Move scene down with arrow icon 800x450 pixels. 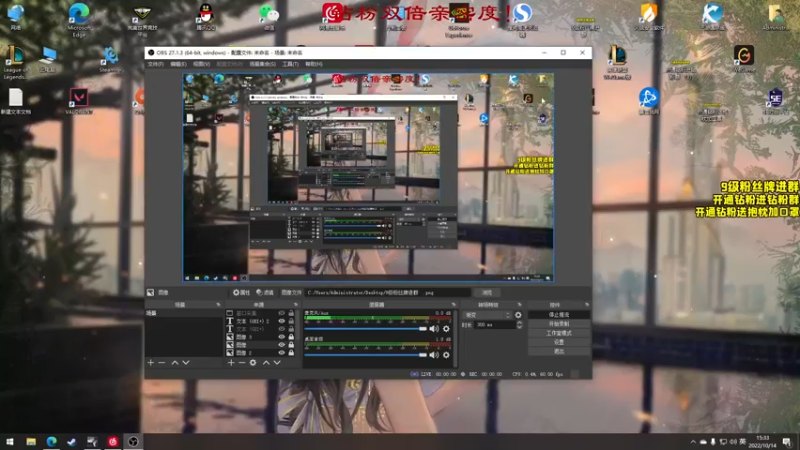186,362
